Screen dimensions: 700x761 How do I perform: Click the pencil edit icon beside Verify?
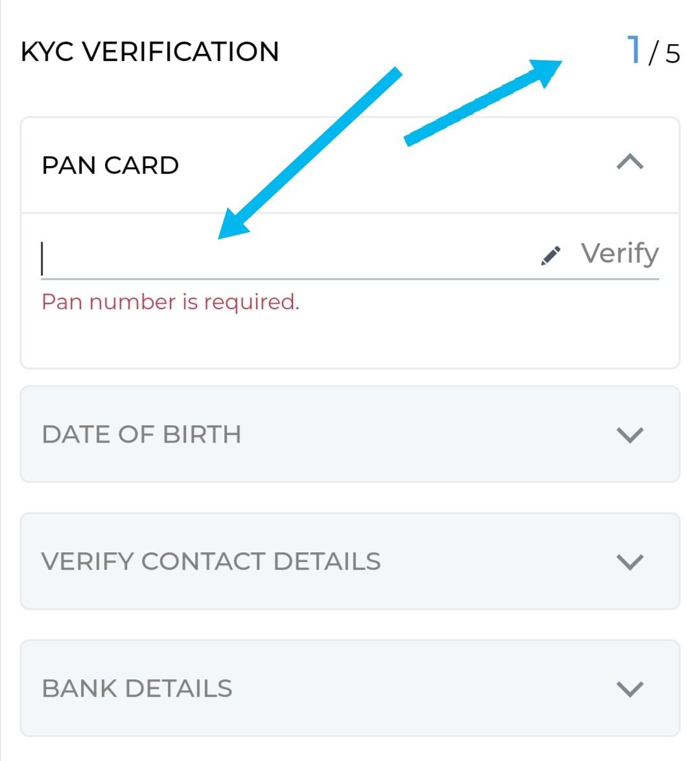click(550, 255)
